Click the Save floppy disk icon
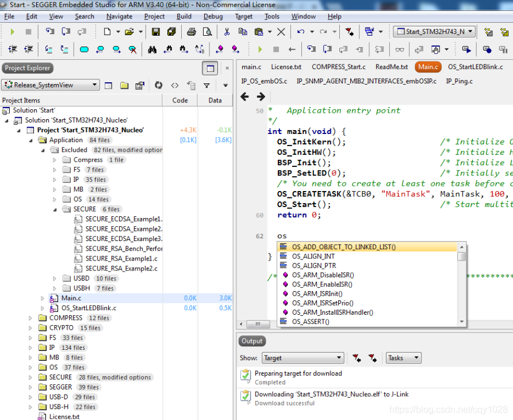513x420 pixels. pos(156,32)
